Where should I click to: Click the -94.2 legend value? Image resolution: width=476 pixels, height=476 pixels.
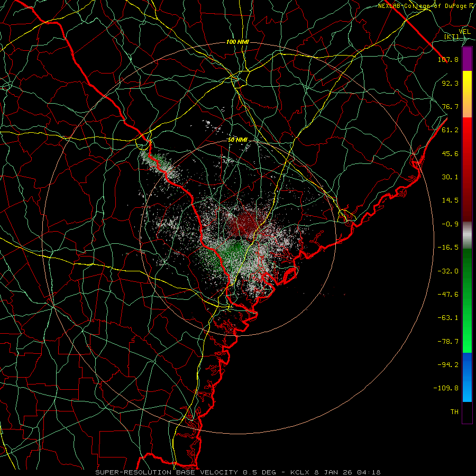click(448, 365)
